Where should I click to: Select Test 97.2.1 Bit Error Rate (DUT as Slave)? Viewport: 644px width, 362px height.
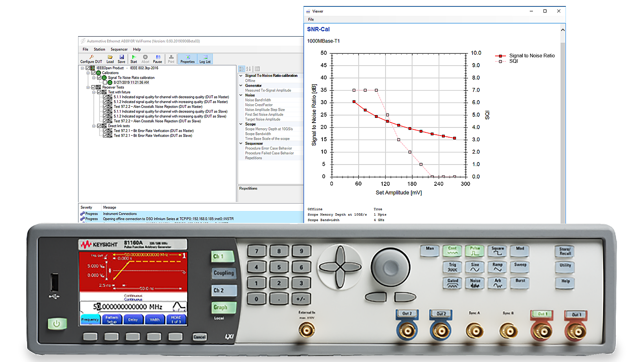(153, 136)
